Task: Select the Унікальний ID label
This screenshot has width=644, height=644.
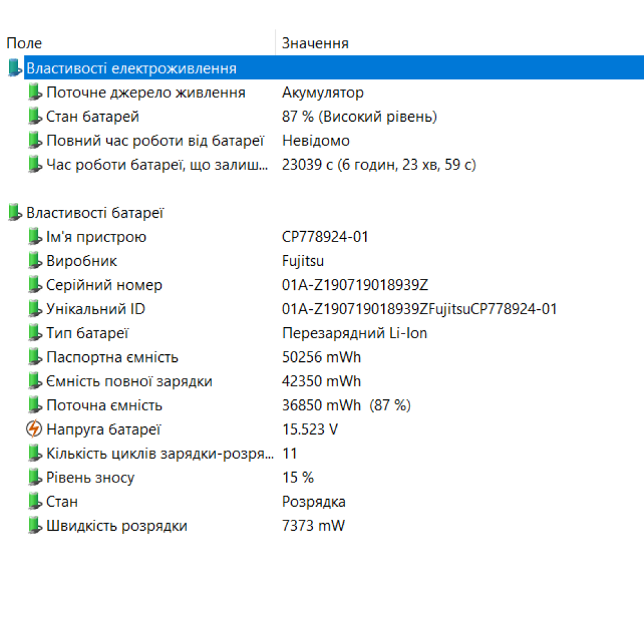Action: pos(96,309)
